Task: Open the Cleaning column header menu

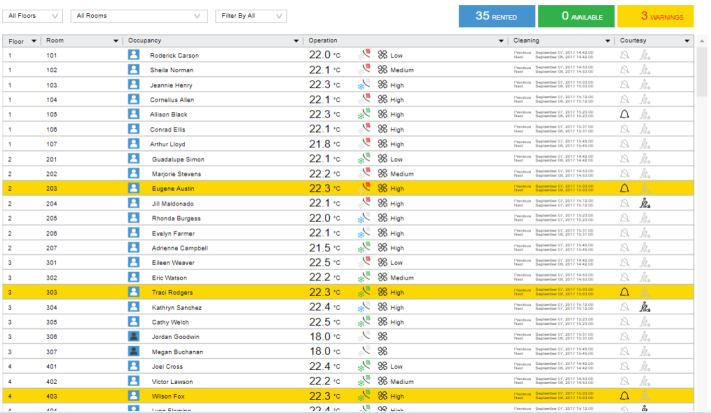Action: 608,41
